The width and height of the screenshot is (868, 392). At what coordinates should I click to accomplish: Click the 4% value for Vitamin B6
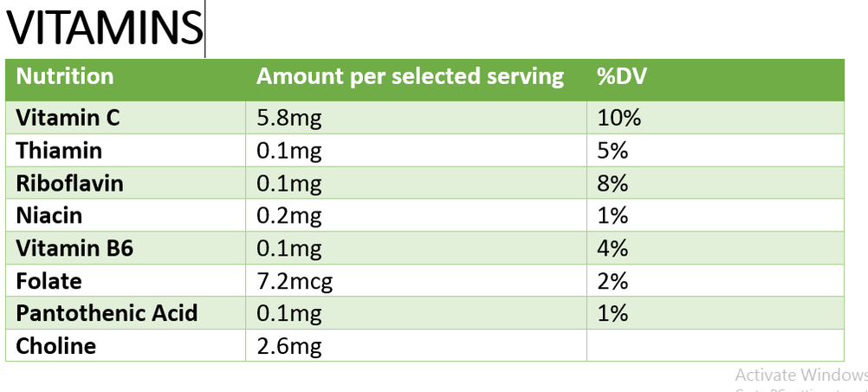(612, 249)
